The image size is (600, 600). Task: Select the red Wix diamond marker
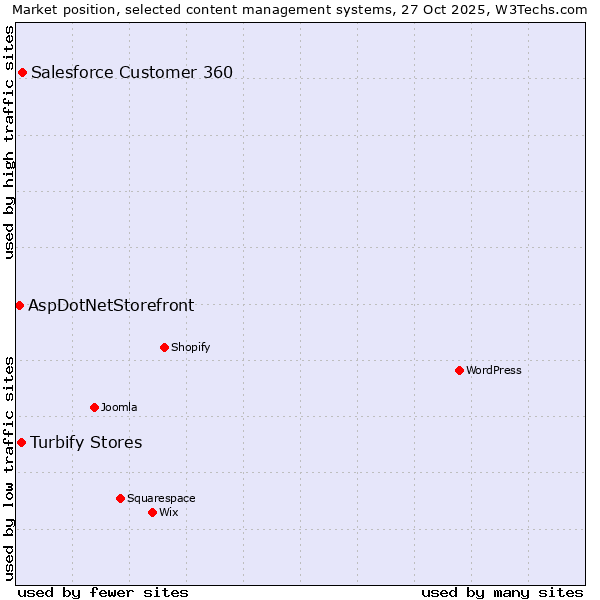tap(152, 512)
